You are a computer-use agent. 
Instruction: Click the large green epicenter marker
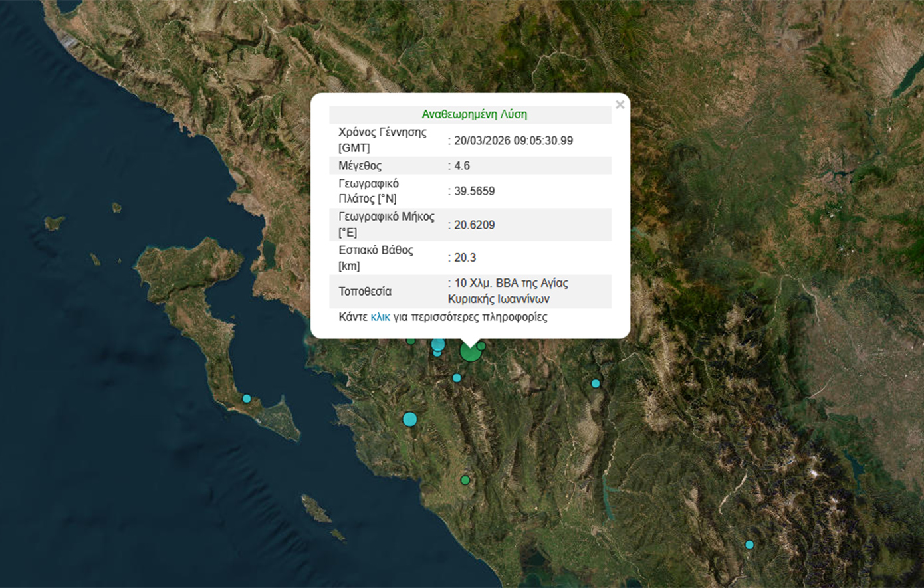(x=470, y=351)
